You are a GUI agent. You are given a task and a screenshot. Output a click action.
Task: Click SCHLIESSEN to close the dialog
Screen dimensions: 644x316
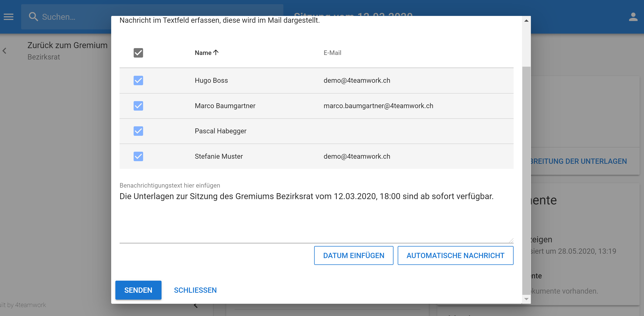click(x=195, y=290)
